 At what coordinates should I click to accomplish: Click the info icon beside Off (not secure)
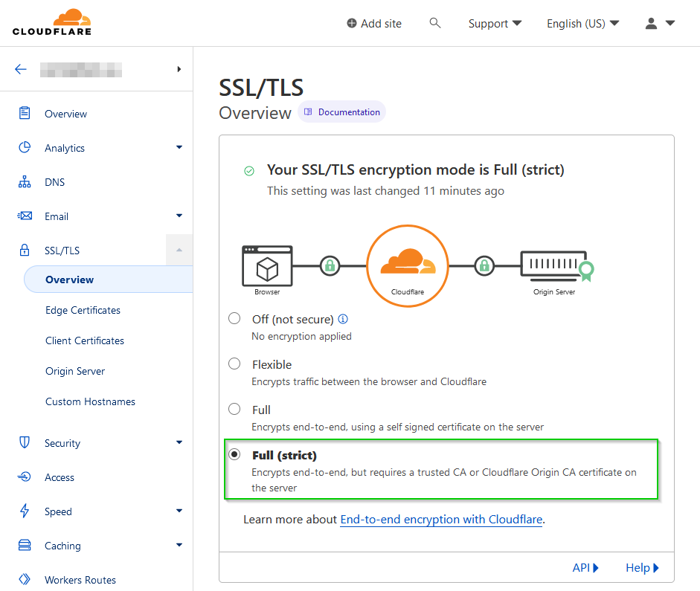tap(343, 319)
